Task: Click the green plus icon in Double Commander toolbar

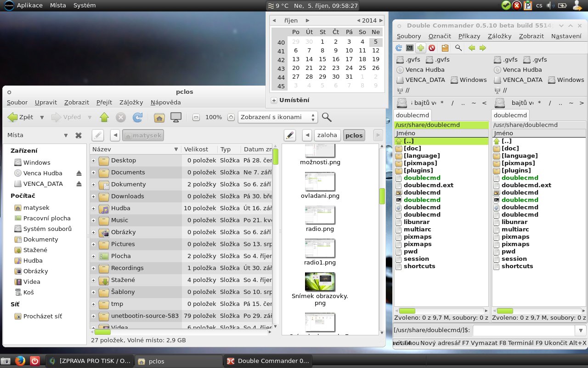Action: tap(421, 48)
